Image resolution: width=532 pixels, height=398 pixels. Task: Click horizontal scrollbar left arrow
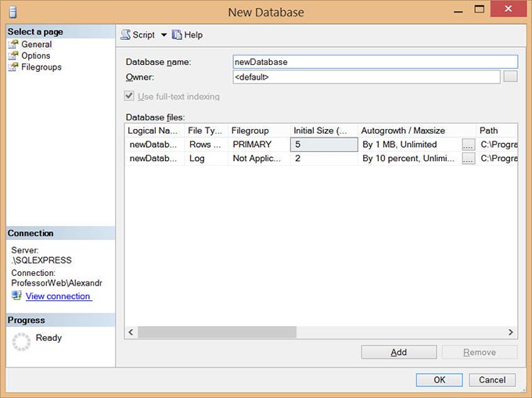point(131,332)
